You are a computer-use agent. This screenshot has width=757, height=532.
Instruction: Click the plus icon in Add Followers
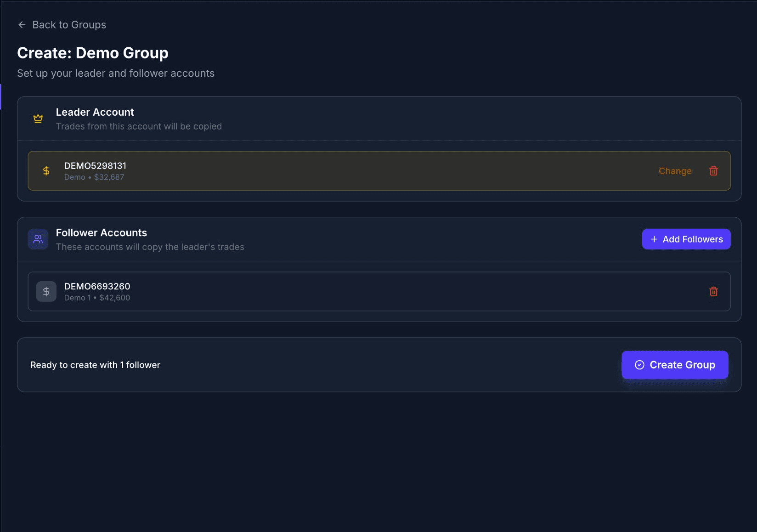(x=654, y=239)
